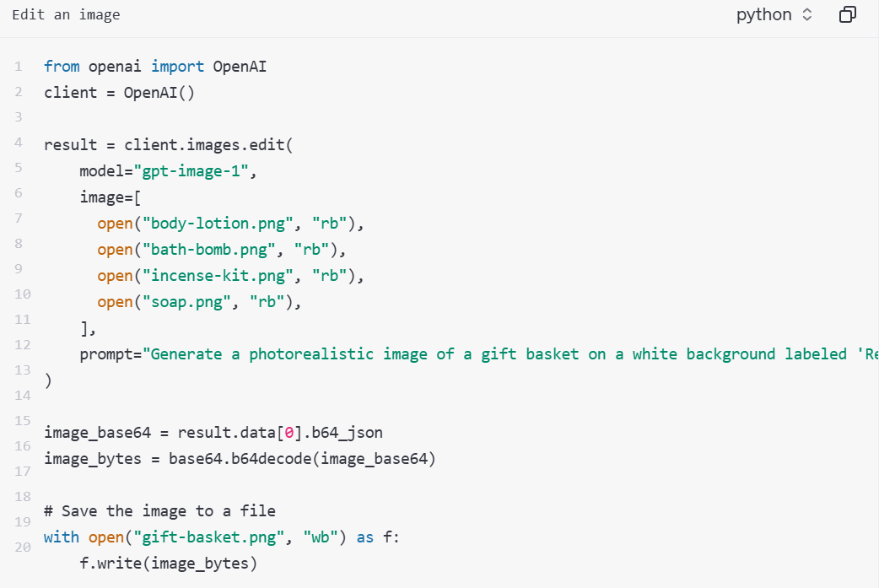This screenshot has width=879, height=588.
Task: Click line number 20 in gutter
Action: click(x=23, y=547)
